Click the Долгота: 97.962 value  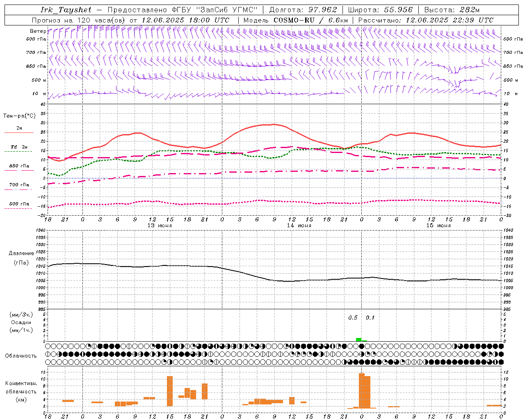(x=303, y=10)
